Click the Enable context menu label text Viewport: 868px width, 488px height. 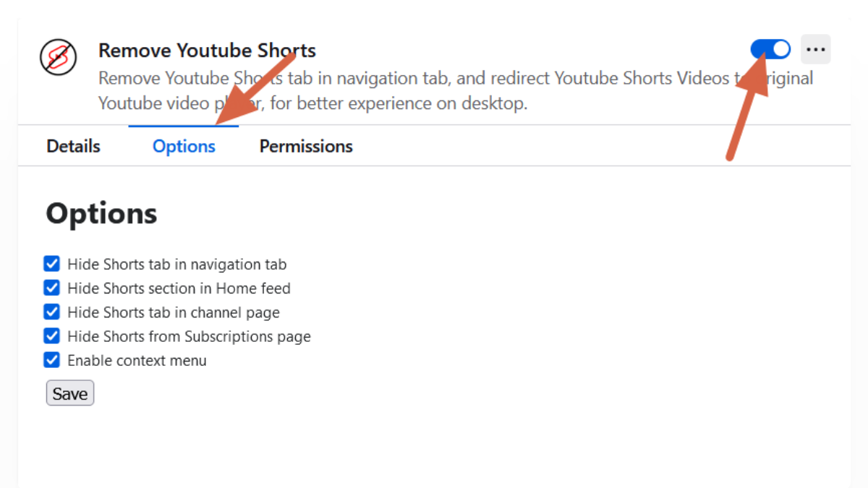coord(136,359)
